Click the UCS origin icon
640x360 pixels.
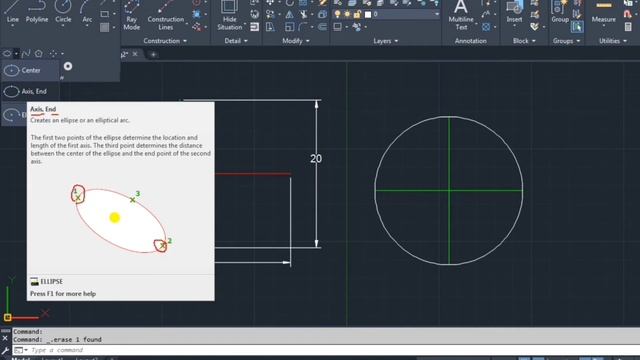pos(7,317)
